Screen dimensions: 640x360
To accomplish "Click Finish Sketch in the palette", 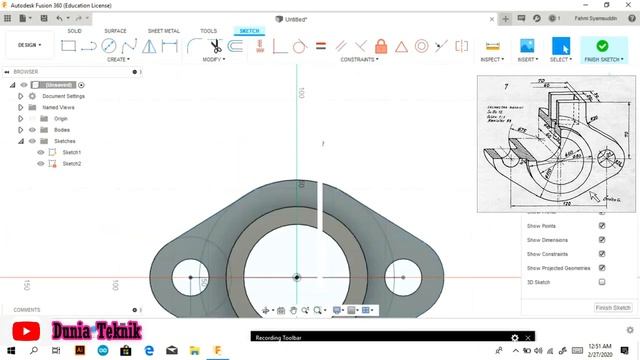I will 613,308.
